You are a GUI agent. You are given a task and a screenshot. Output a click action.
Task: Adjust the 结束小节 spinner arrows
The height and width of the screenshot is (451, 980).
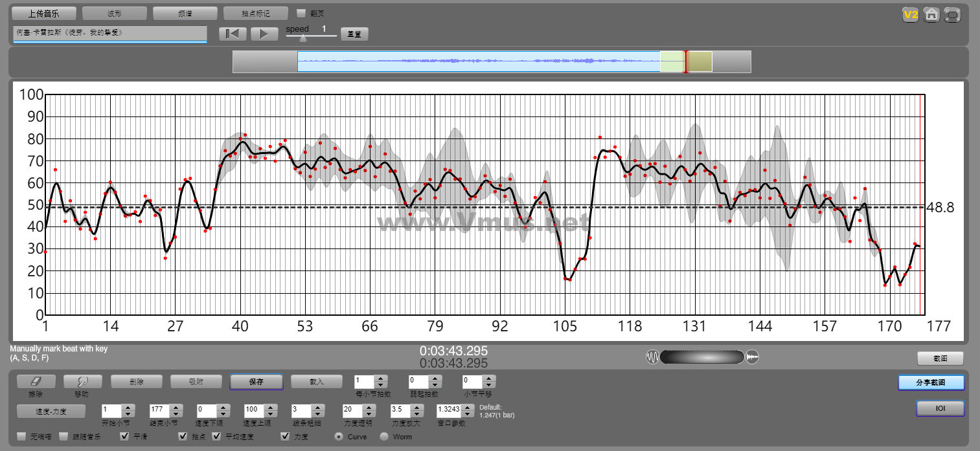pos(176,411)
